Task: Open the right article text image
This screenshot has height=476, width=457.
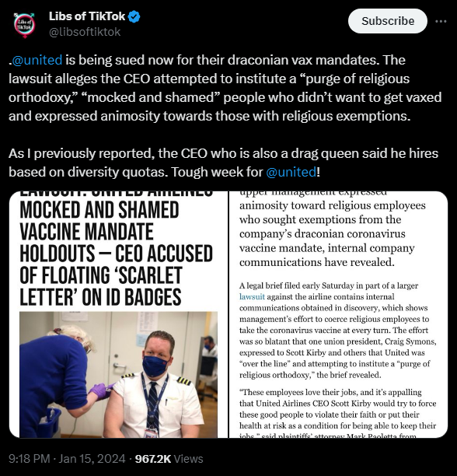Action: 338,314
